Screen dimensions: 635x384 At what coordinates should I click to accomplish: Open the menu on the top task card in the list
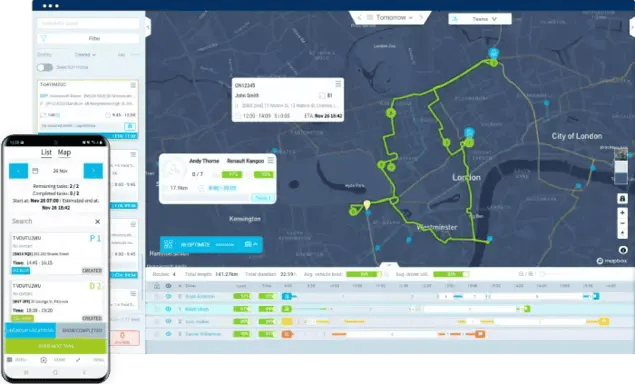pyautogui.click(x=133, y=85)
